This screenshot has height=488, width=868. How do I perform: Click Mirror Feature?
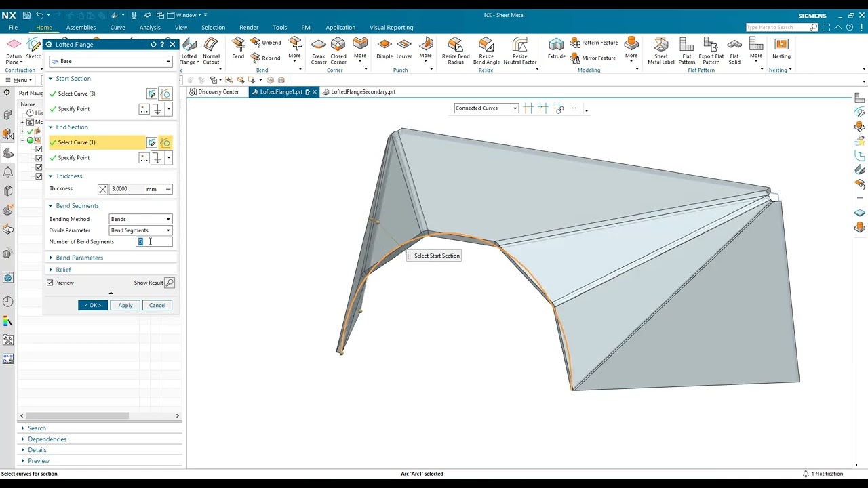point(593,58)
